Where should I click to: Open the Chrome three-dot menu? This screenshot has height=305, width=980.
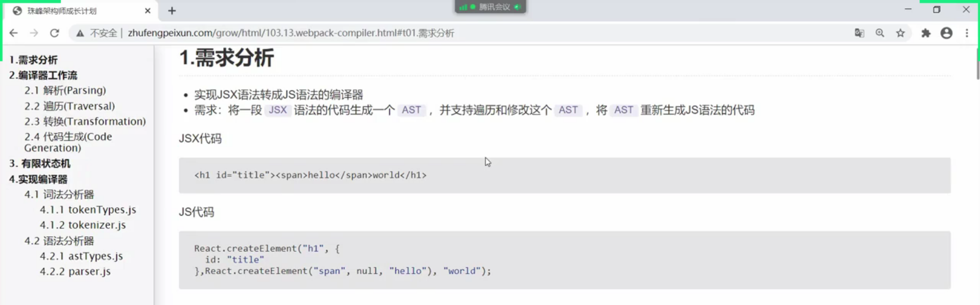click(967, 33)
